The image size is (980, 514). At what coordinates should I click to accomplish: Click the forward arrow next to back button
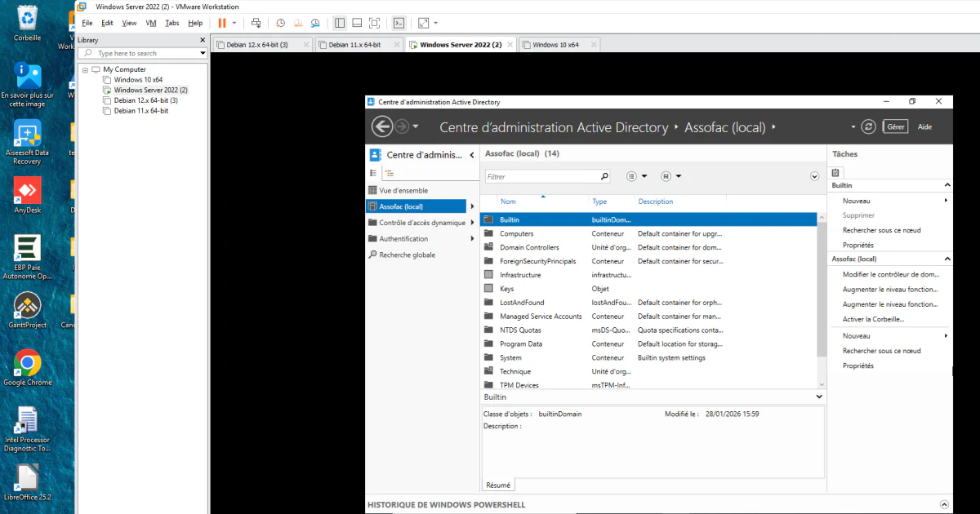(x=402, y=126)
